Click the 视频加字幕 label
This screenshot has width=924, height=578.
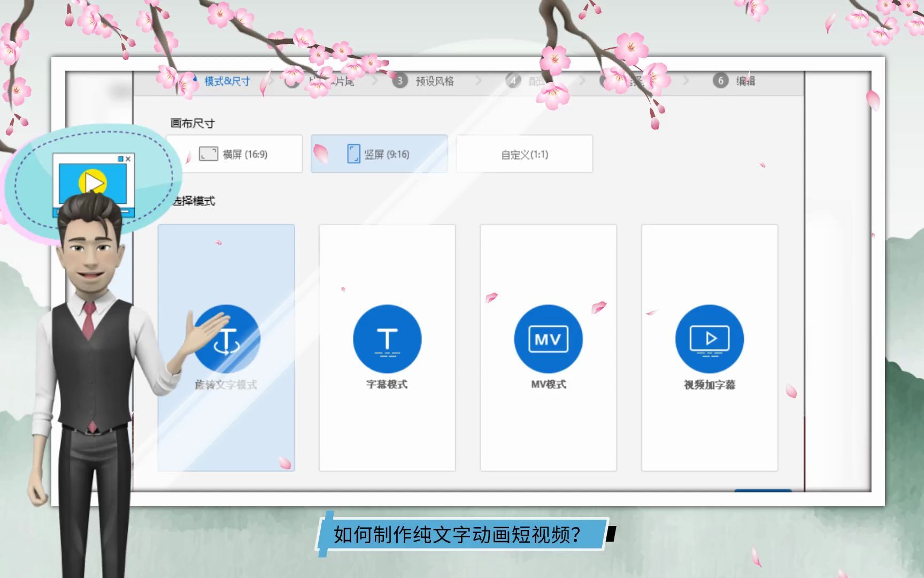coord(710,385)
